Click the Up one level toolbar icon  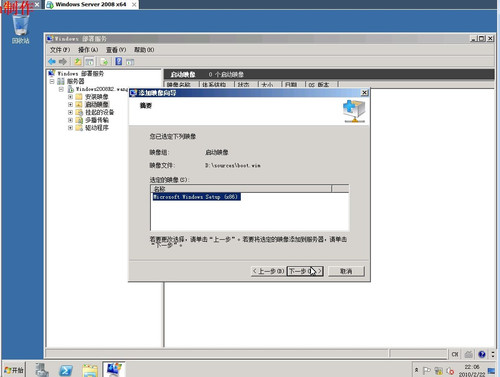pyautogui.click(x=78, y=62)
